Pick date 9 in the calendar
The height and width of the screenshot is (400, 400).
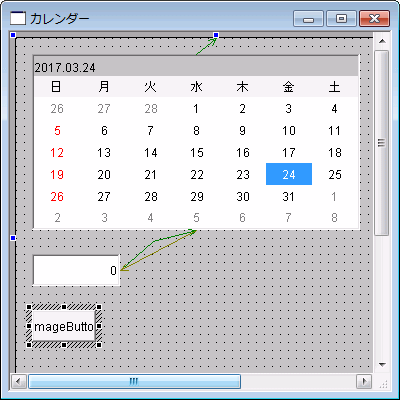242,131
